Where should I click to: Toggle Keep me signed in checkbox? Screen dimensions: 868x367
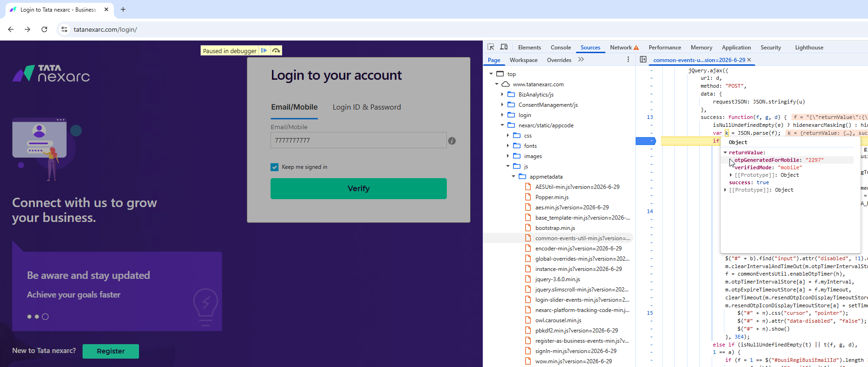(275, 167)
